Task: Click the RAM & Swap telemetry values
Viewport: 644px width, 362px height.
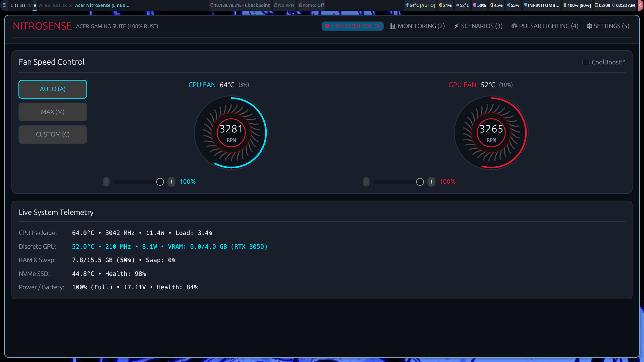Action: click(124, 260)
